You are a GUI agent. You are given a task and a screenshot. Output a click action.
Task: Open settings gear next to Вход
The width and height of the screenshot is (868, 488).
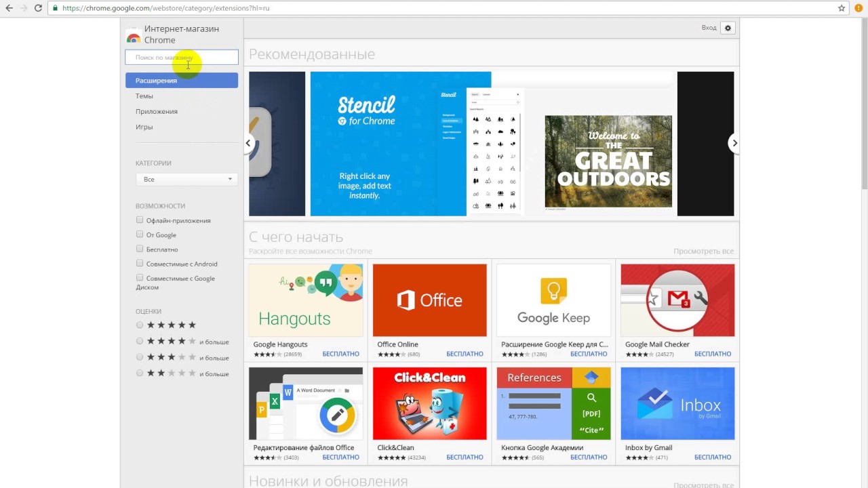[728, 28]
